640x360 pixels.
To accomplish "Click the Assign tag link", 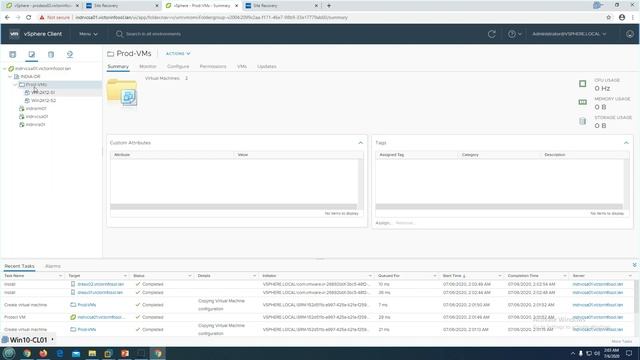I will (x=383, y=223).
